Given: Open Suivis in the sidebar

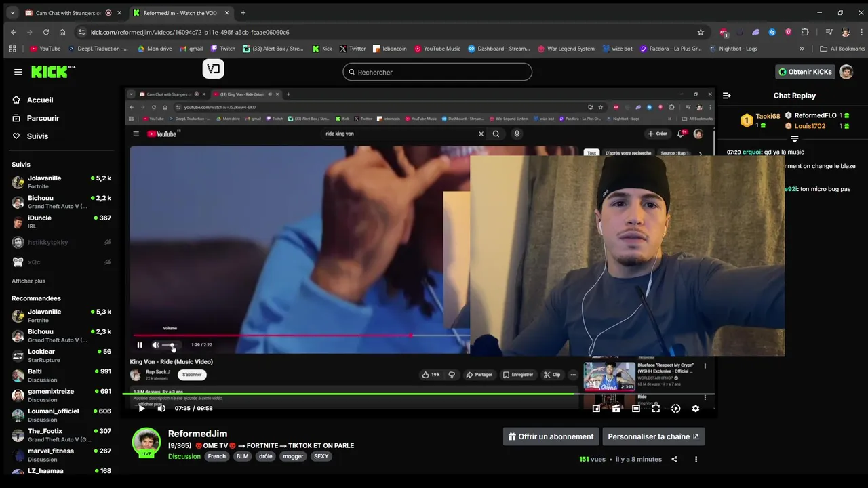Looking at the screenshot, I should (31, 136).
